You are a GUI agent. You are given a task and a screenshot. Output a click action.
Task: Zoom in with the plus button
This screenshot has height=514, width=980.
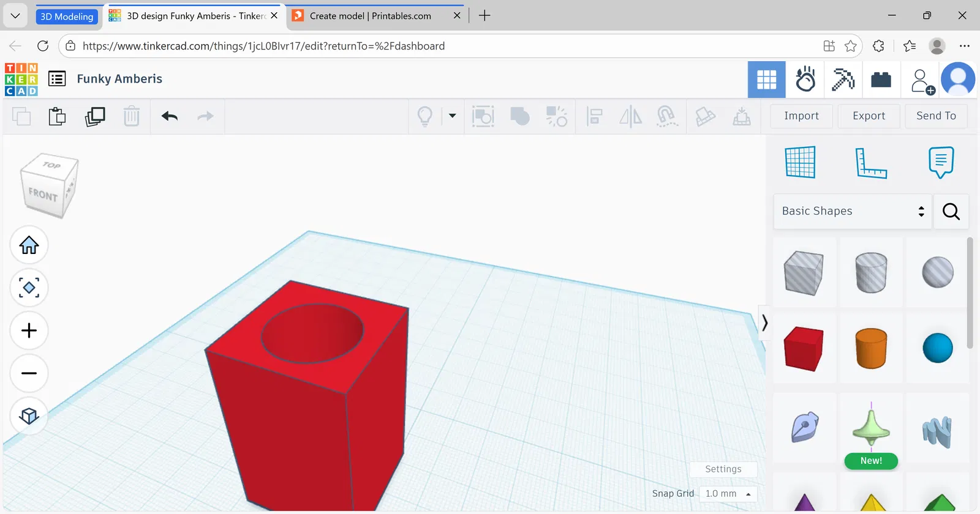(29, 330)
